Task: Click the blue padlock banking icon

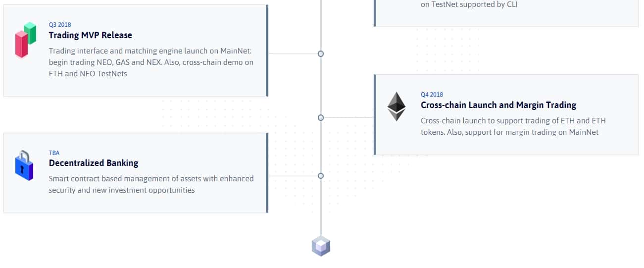Action: pyautogui.click(x=24, y=166)
